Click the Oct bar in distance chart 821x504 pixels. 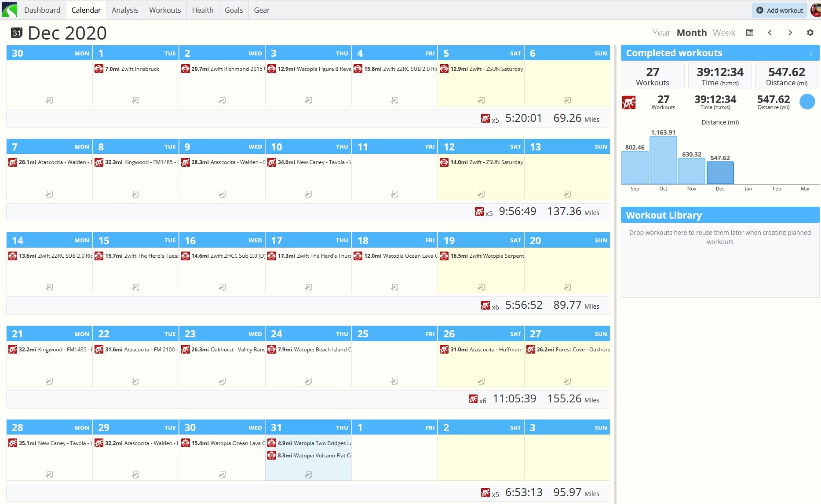pos(663,160)
